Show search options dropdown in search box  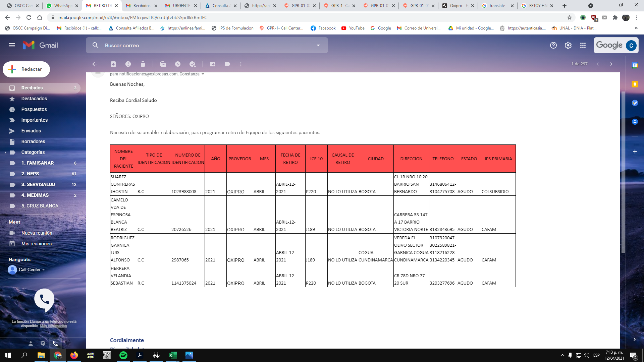(x=318, y=45)
